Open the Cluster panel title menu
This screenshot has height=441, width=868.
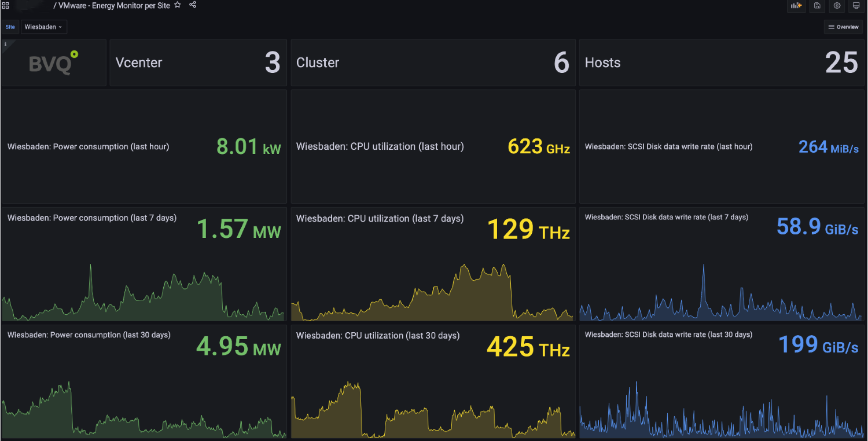pyautogui.click(x=318, y=63)
